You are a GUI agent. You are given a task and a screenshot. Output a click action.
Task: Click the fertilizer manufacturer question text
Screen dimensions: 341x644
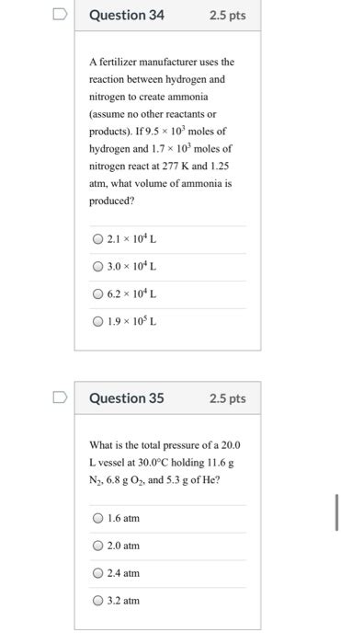click(x=162, y=132)
